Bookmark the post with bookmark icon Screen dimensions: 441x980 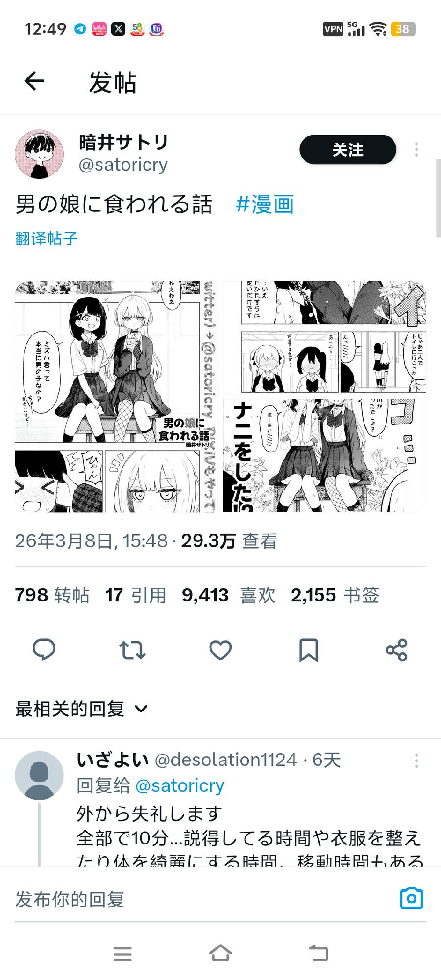(309, 650)
